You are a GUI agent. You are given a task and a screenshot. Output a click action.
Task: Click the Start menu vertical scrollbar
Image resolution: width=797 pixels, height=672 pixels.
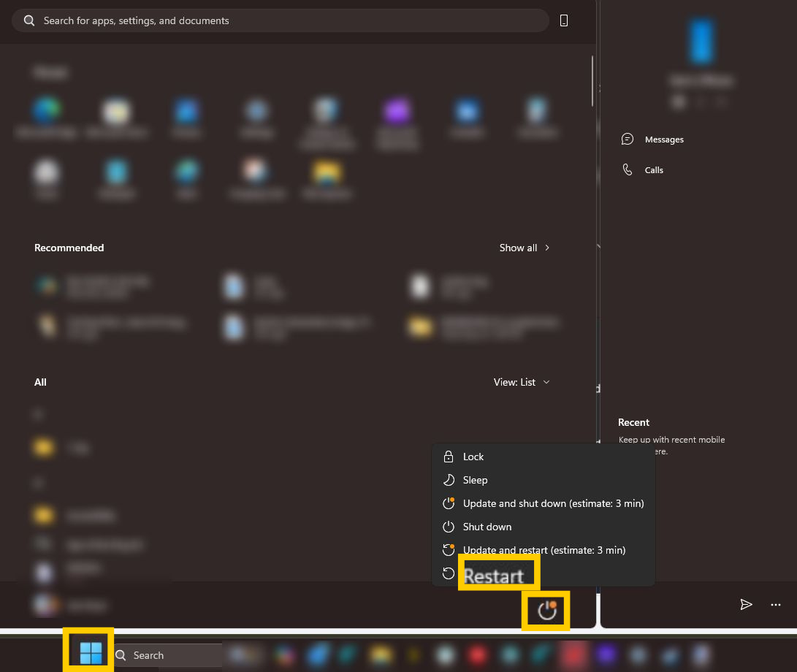coord(592,81)
